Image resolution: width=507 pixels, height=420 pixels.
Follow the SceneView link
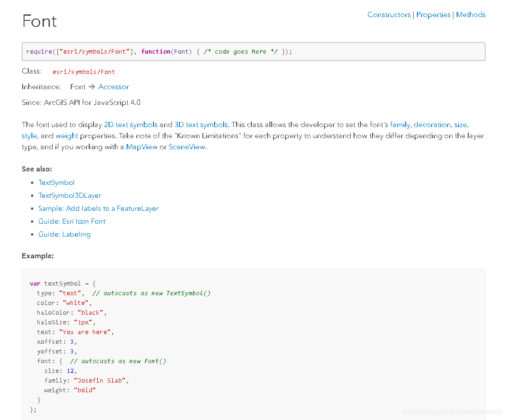point(187,147)
